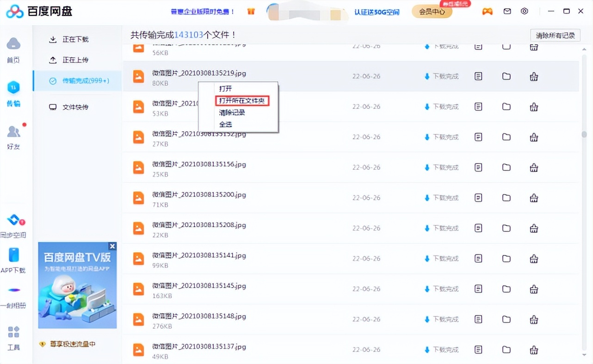Image resolution: width=593 pixels, height=364 pixels.
Task: Open the 会员中心 membership button
Action: [x=431, y=12]
